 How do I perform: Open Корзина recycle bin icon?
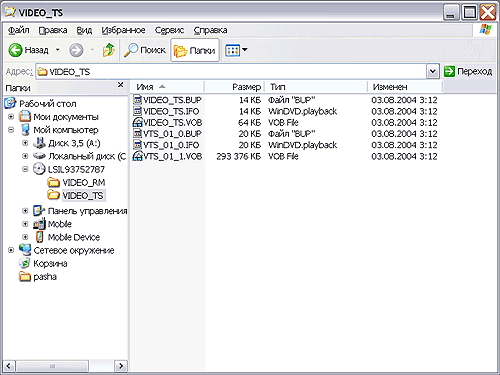point(24,263)
